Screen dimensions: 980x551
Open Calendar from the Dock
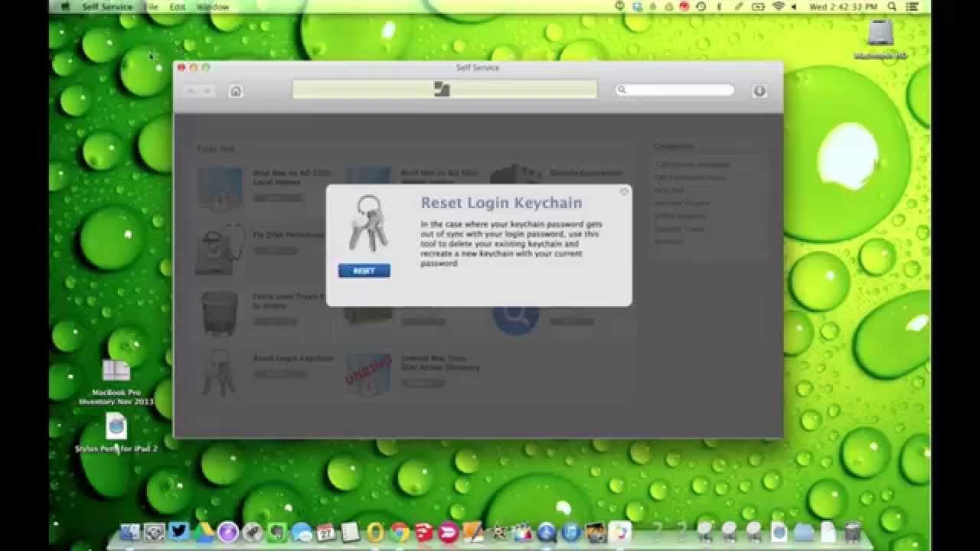[x=325, y=533]
